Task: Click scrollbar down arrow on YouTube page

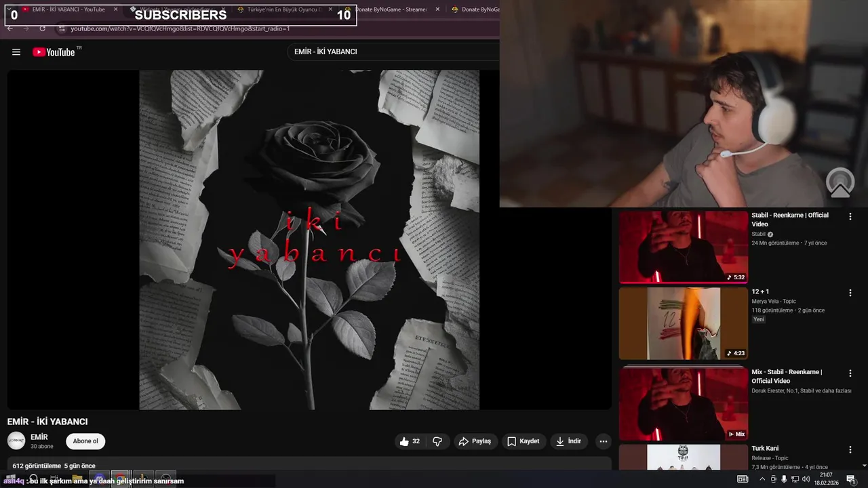Action: (x=864, y=466)
